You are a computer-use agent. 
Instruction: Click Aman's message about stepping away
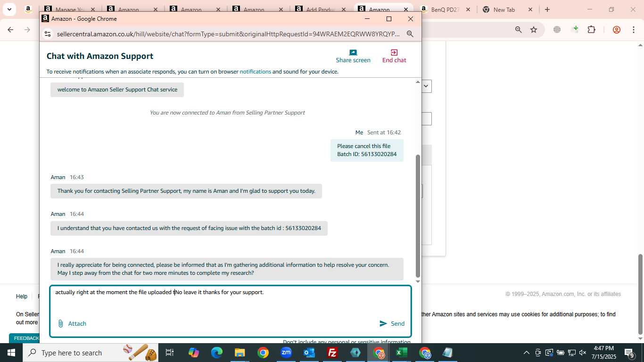(x=227, y=269)
